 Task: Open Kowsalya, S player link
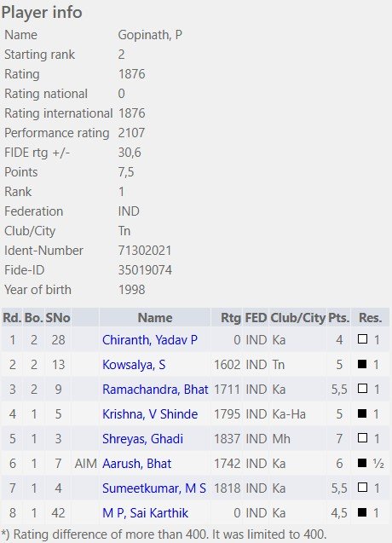coord(134,365)
